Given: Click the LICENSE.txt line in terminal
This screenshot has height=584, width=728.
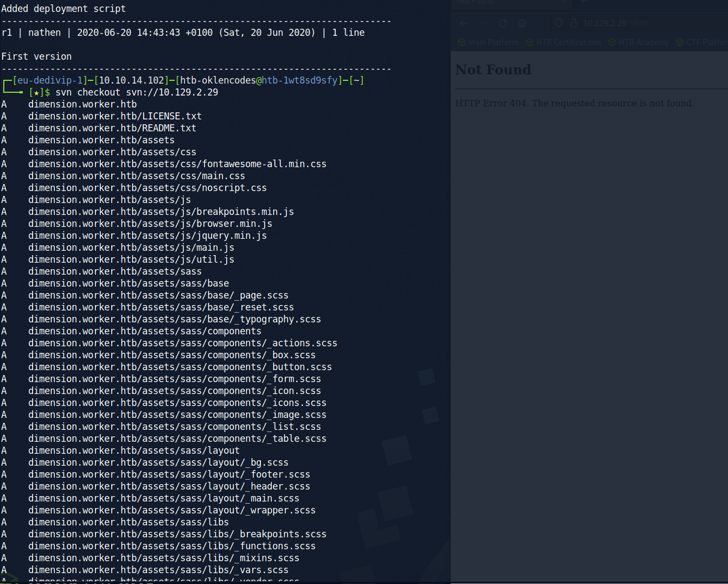Looking at the screenshot, I should pyautogui.click(x=114, y=116).
